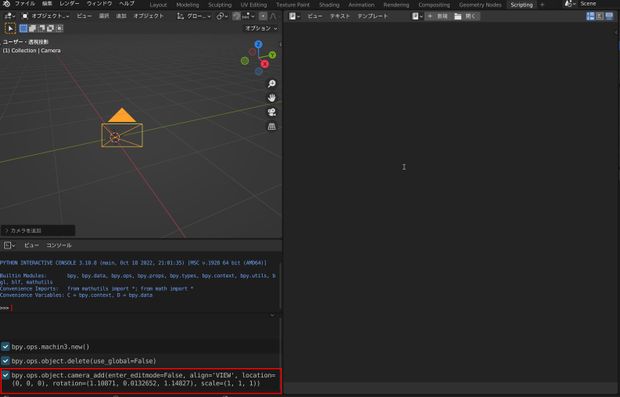Choose the intersect selection mode icon

[59, 28]
